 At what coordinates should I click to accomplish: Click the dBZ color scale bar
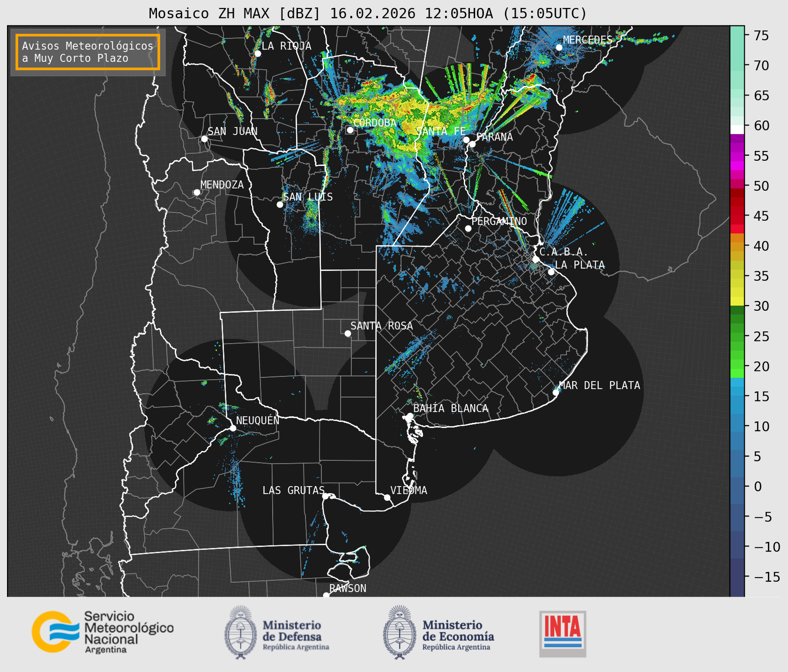tap(737, 311)
